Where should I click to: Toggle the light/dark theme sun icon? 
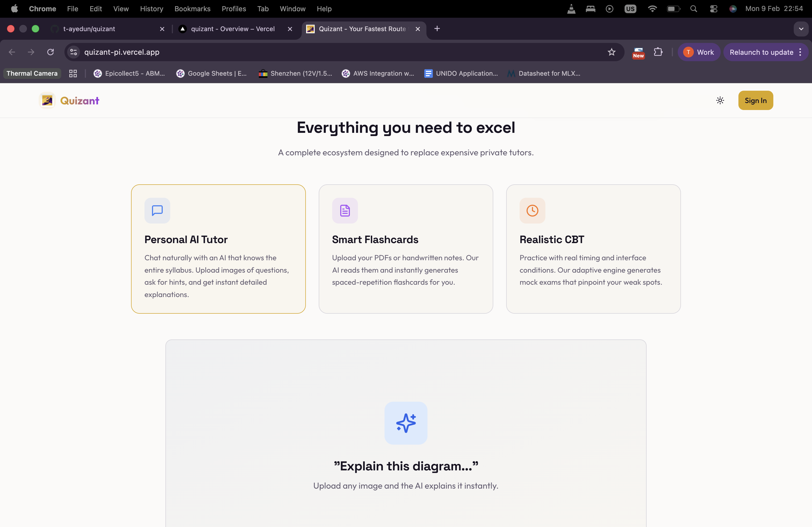pyautogui.click(x=720, y=100)
